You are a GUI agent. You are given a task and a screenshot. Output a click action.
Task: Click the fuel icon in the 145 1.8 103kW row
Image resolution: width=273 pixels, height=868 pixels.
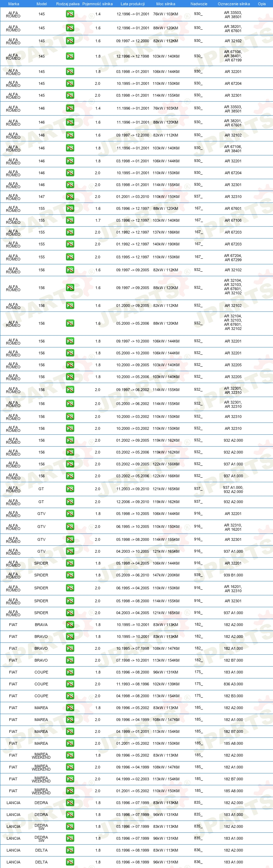point(70,56)
